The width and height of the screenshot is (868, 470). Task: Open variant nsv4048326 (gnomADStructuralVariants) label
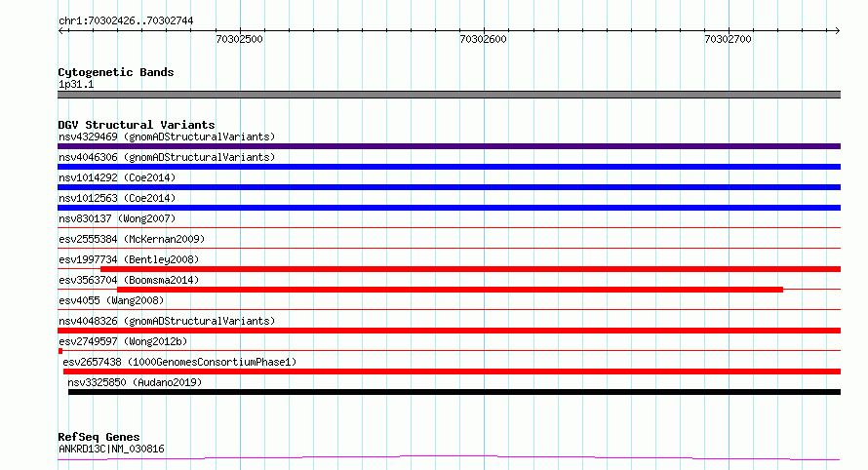coord(167,321)
